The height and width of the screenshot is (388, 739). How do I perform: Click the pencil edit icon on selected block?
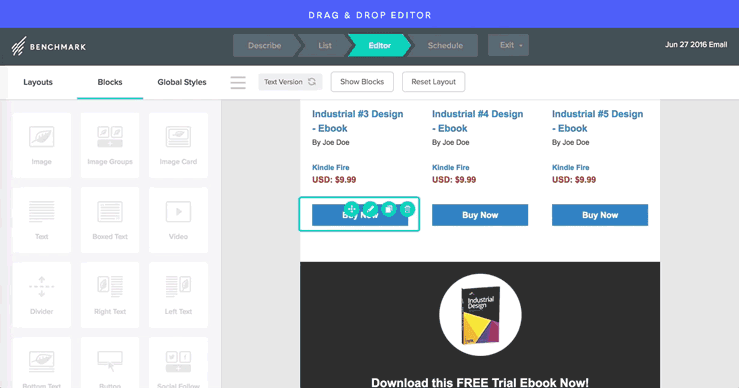click(370, 209)
